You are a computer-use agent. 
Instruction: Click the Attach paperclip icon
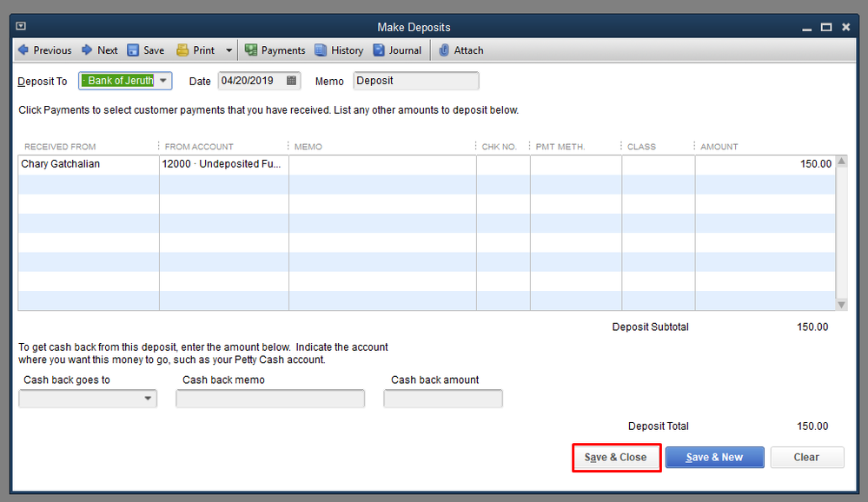coord(443,50)
